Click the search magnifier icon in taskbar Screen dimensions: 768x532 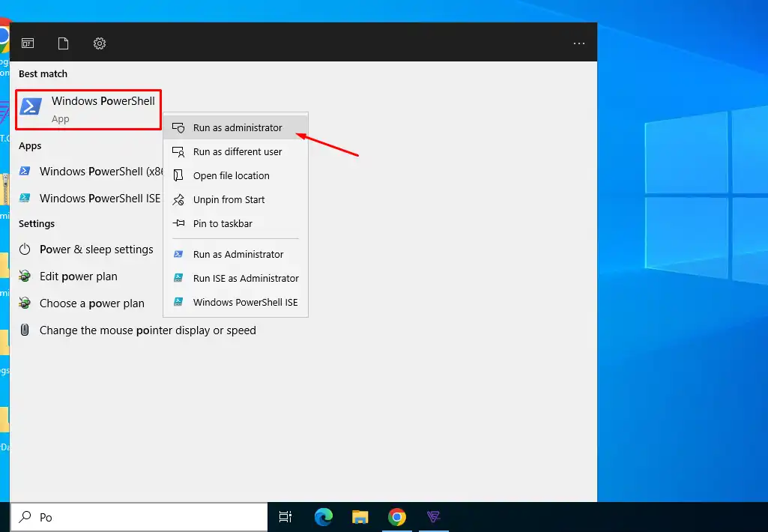pos(25,517)
